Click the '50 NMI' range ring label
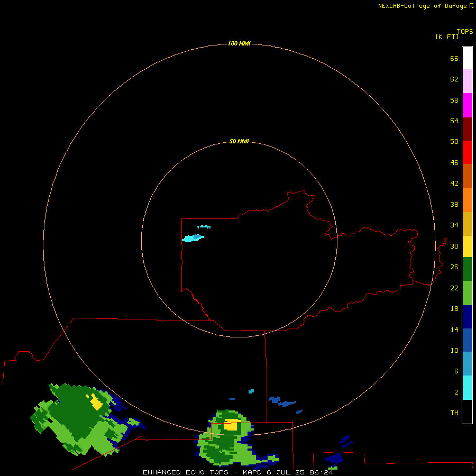Viewport: 476px width, 476px height. (x=239, y=141)
